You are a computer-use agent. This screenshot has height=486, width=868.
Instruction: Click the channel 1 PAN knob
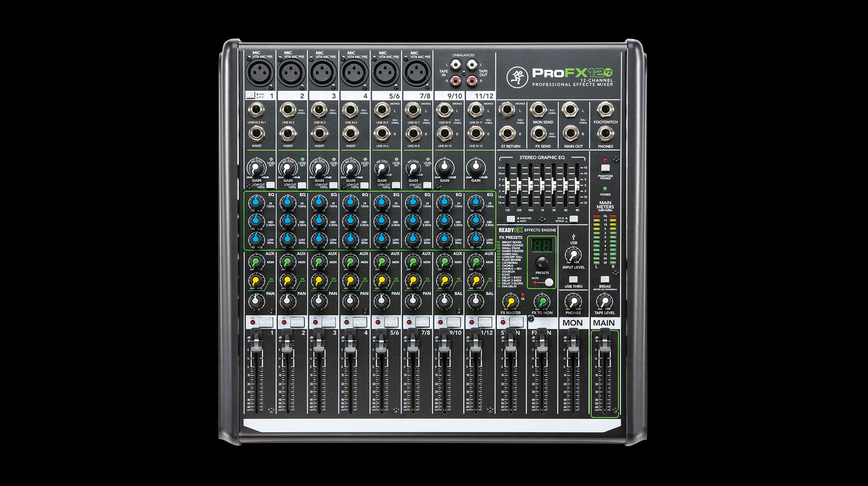click(x=256, y=301)
